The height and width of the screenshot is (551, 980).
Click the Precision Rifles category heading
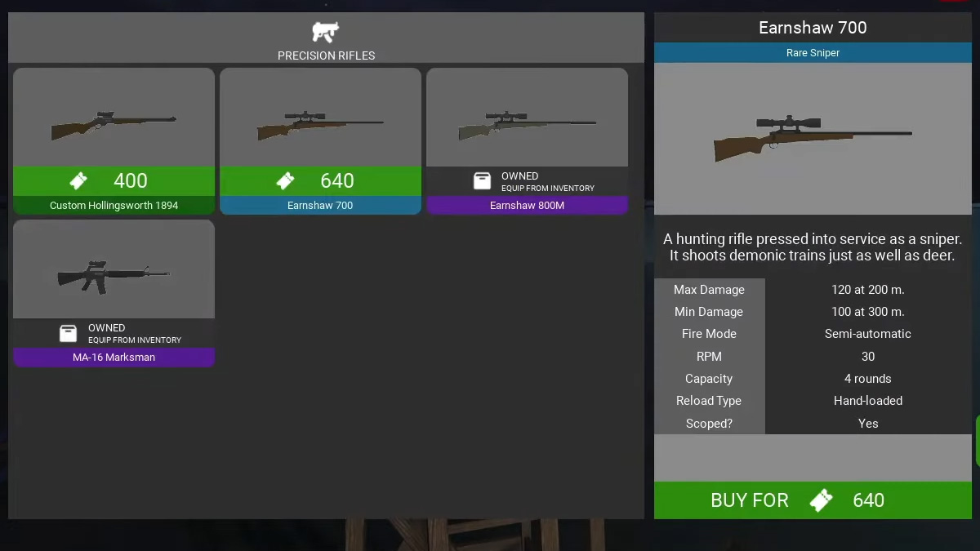click(326, 56)
